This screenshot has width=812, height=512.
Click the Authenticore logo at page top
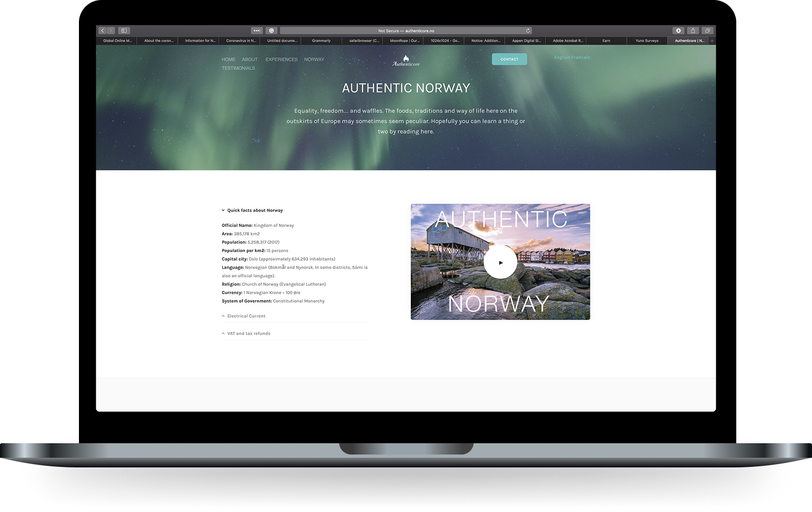pos(407,60)
